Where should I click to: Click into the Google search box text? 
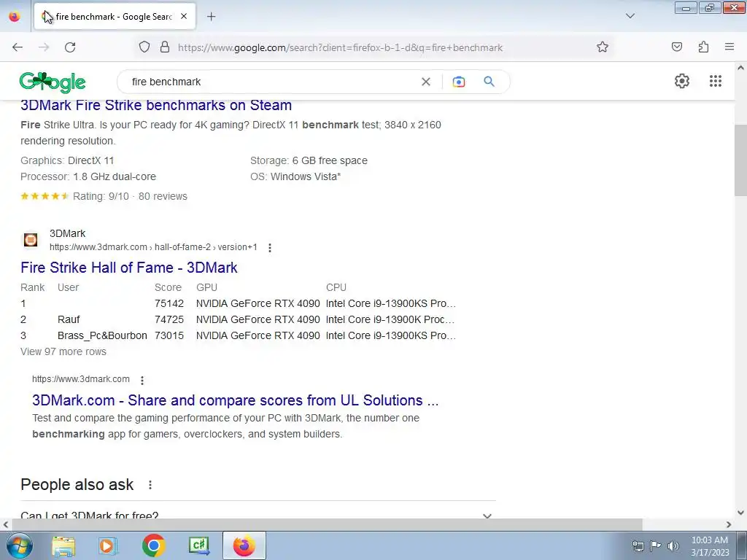[166, 82]
